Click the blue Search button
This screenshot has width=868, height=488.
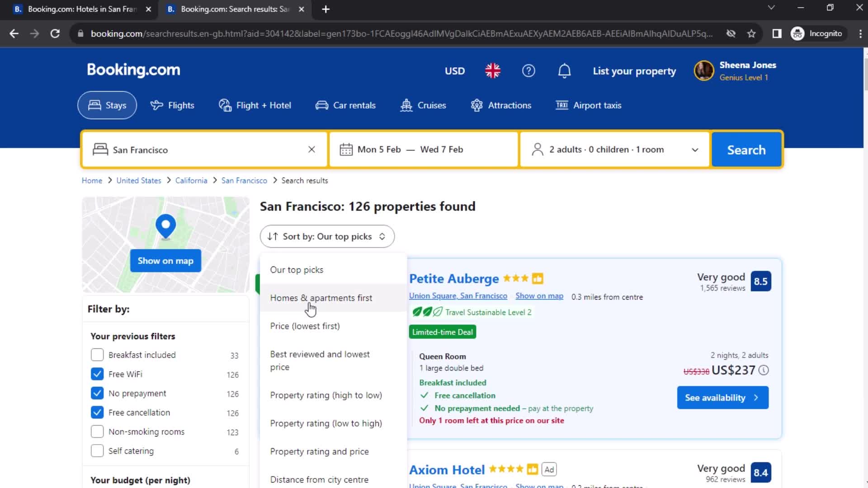pos(746,150)
